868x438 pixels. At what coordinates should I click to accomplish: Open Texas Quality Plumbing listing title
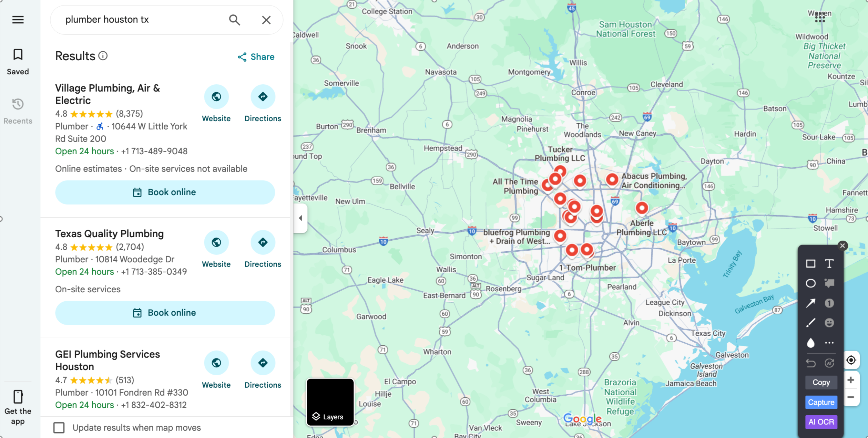click(x=110, y=233)
